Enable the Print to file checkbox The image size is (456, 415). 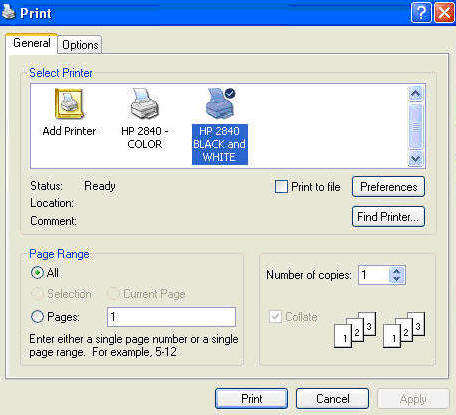[281, 187]
